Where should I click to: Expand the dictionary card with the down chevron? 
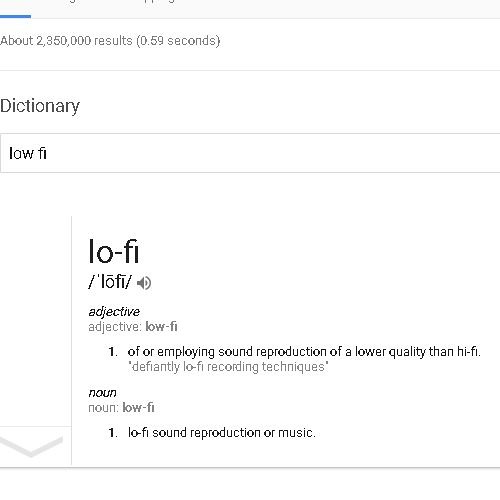tap(31, 446)
